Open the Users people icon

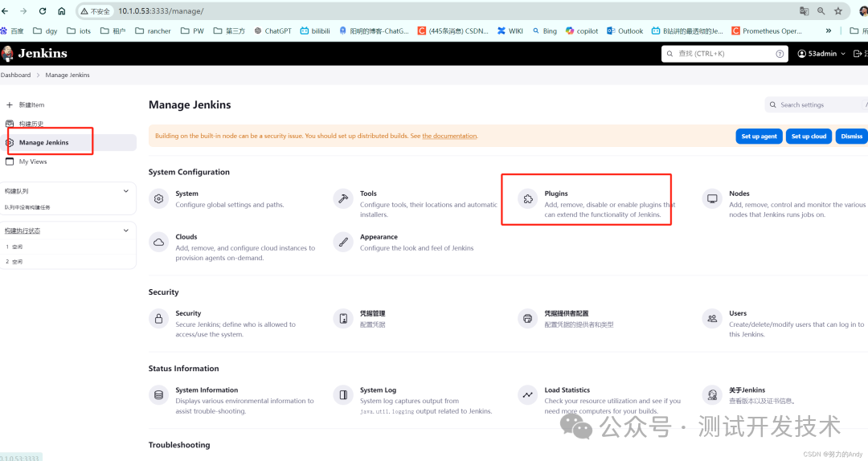point(712,318)
